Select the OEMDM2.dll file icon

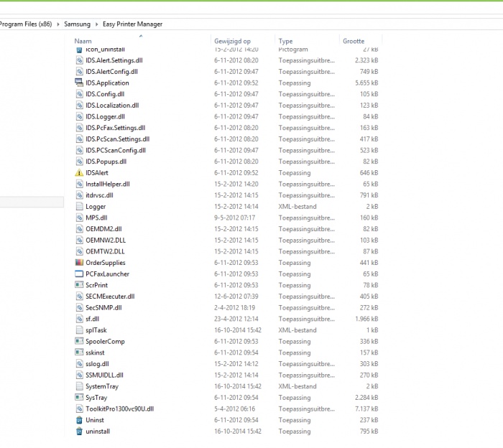coord(79,229)
